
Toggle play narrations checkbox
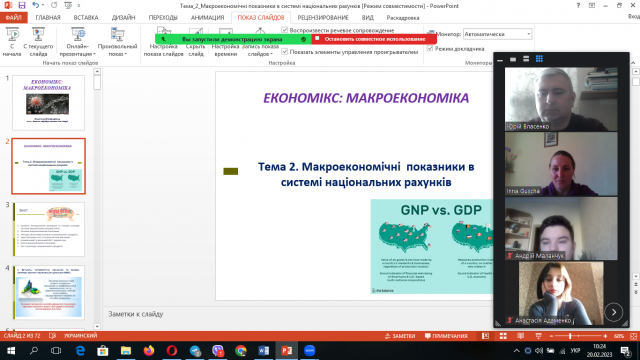[x=284, y=30]
